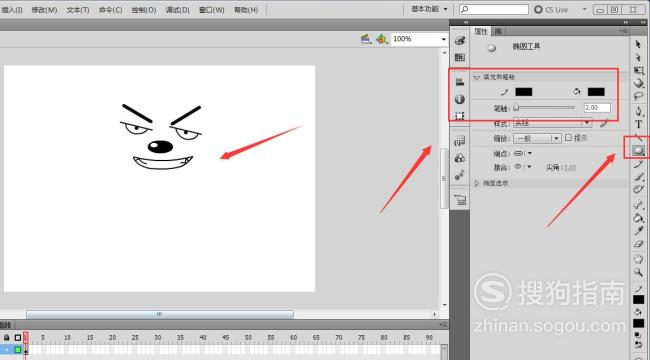
Task: Open the 文本(T) menu
Action: click(78, 10)
